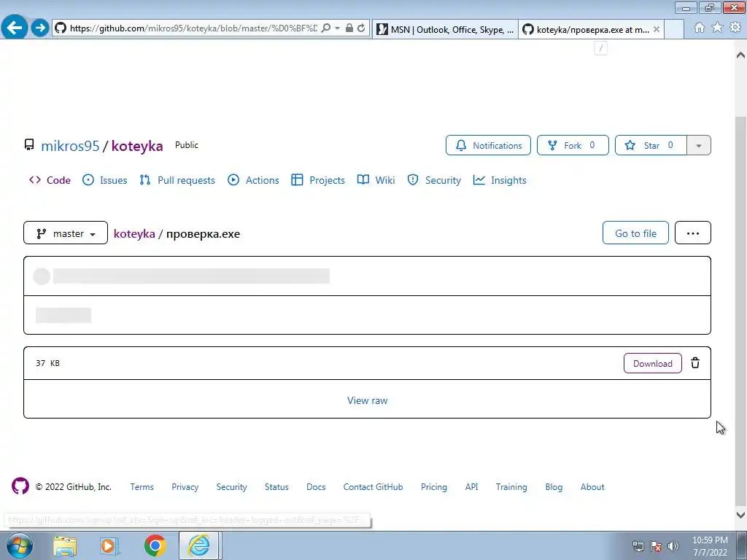This screenshot has width=747, height=560.
Task: Open the Contact GitHub footer link
Action: click(x=373, y=486)
